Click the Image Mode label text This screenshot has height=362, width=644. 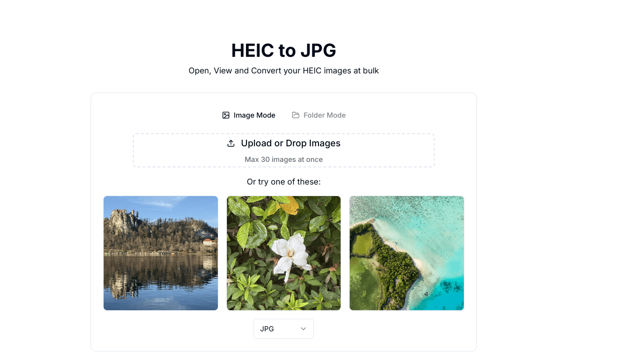[255, 115]
